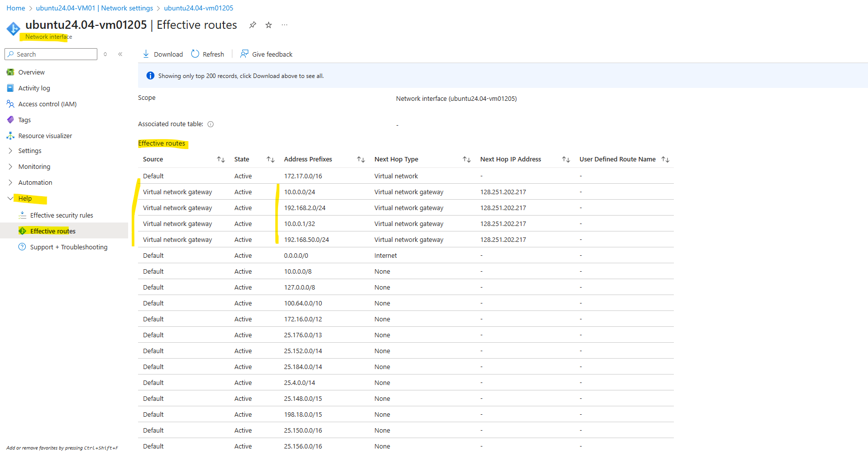Select the 10.0.0.0/24 address prefix cell

point(299,192)
